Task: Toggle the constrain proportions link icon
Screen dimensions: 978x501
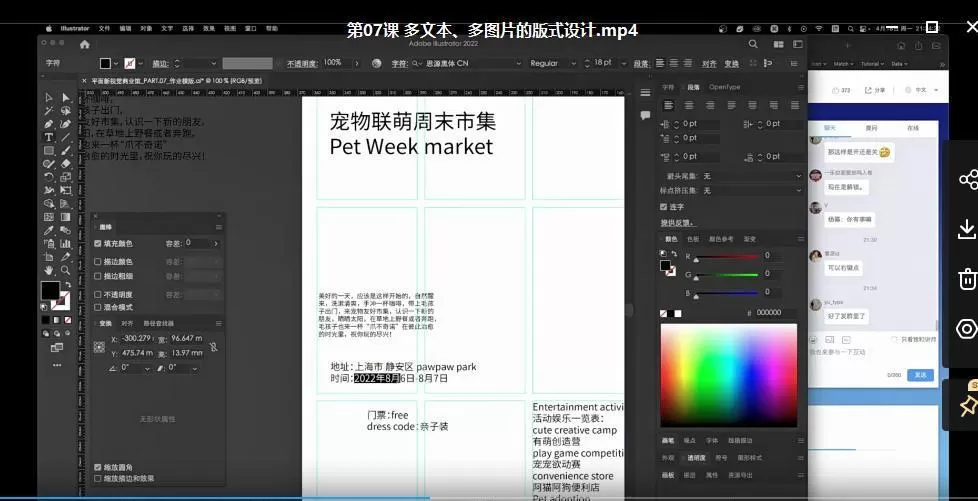Action: pyautogui.click(x=213, y=346)
